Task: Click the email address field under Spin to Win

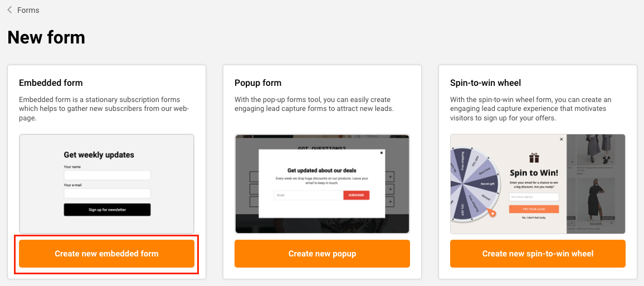Action: tap(534, 197)
